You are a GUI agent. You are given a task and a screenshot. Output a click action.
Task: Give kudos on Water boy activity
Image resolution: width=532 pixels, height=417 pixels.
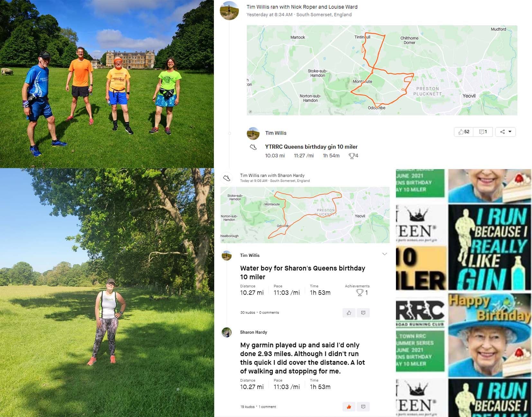tap(349, 313)
